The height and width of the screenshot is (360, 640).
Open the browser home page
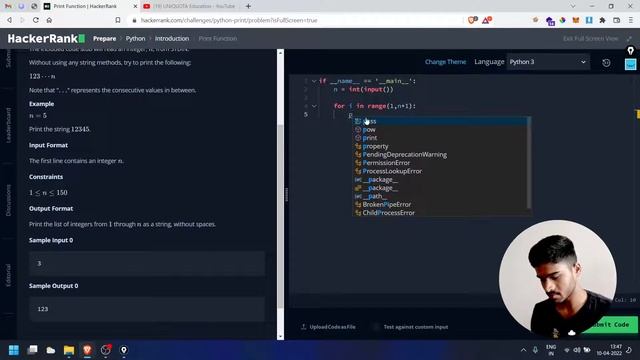click(x=49, y=20)
